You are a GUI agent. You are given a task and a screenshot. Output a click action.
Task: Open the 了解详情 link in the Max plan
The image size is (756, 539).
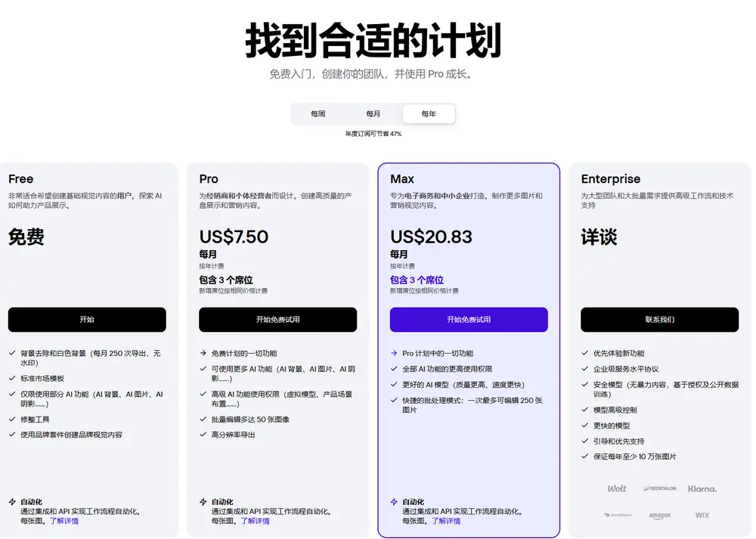(x=446, y=521)
